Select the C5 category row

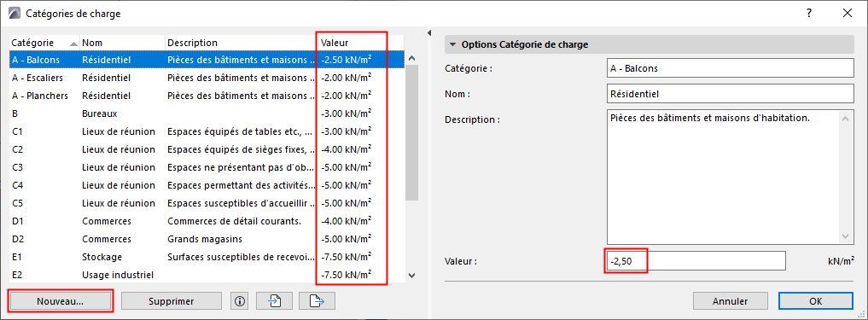coord(207,203)
